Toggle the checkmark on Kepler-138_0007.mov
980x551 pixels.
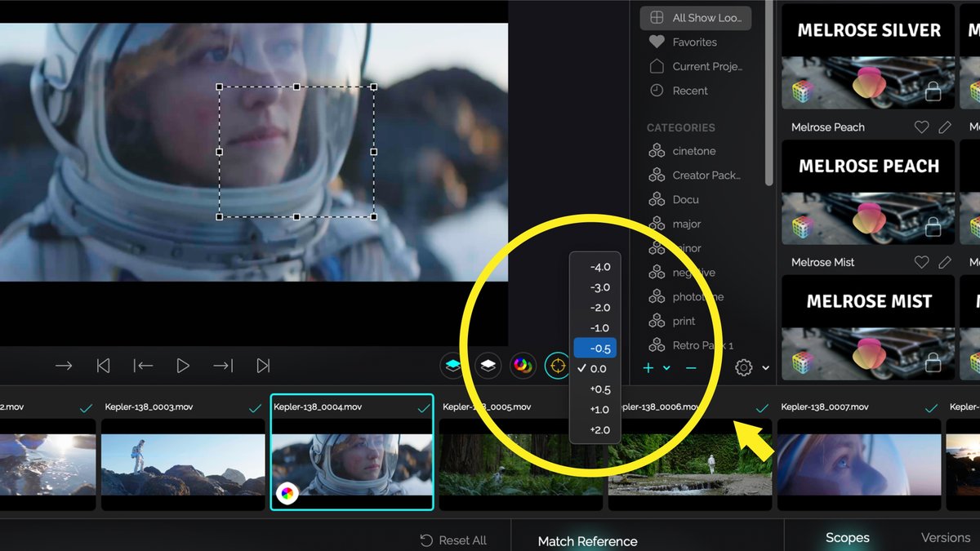931,407
